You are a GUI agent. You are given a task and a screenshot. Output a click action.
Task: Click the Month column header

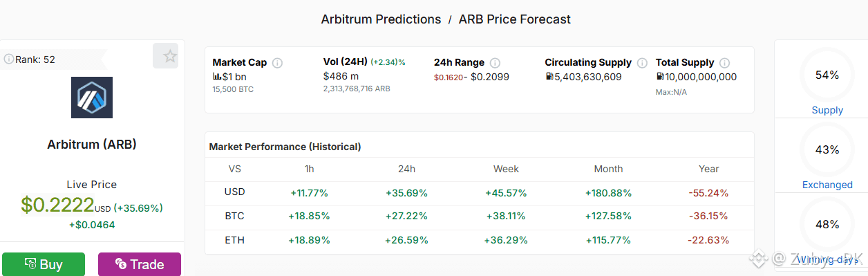tap(608, 169)
